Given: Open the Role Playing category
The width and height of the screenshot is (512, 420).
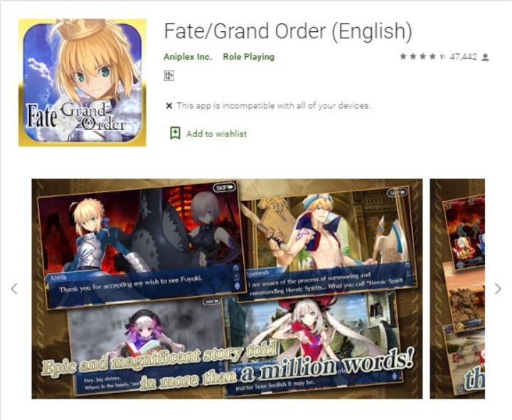Looking at the screenshot, I should [248, 57].
